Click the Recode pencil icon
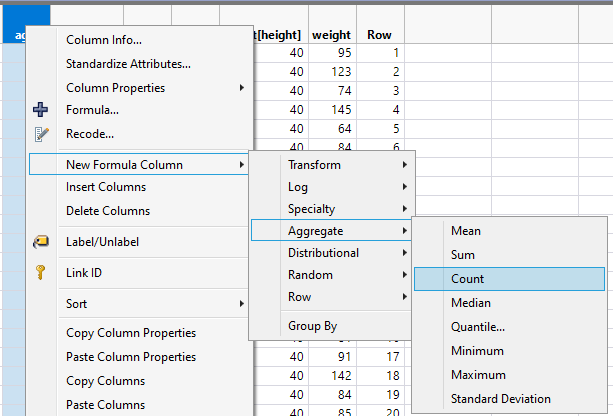 click(x=41, y=134)
